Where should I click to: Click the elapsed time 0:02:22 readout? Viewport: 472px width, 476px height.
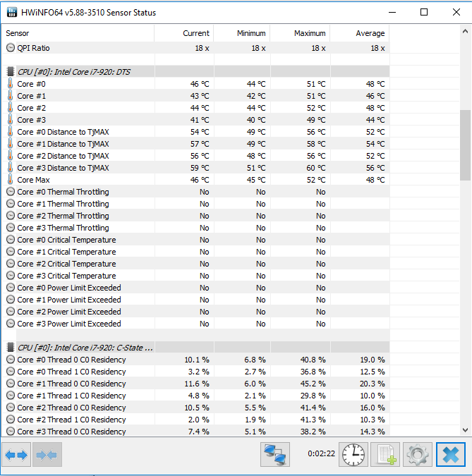[321, 453]
